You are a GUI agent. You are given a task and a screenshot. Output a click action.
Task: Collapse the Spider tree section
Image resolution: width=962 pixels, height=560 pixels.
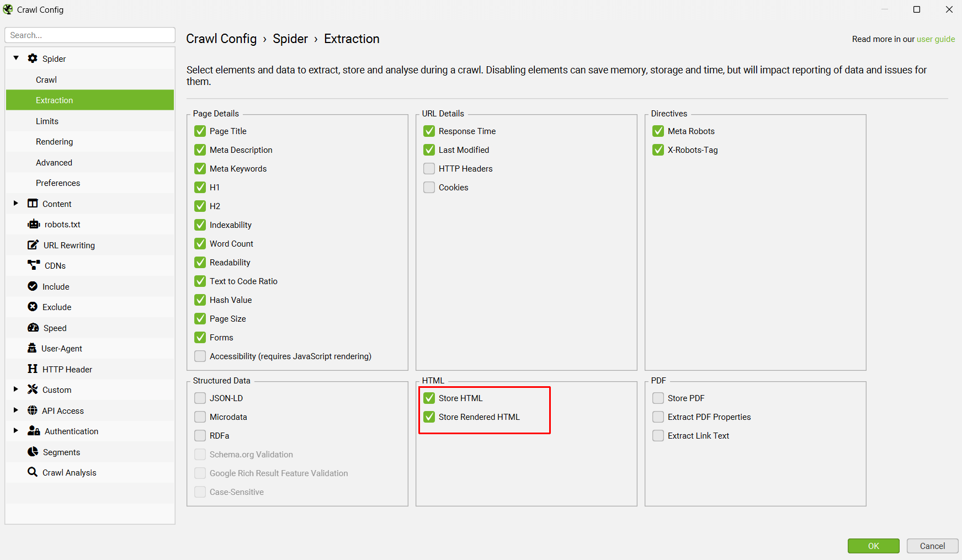pyautogui.click(x=16, y=58)
